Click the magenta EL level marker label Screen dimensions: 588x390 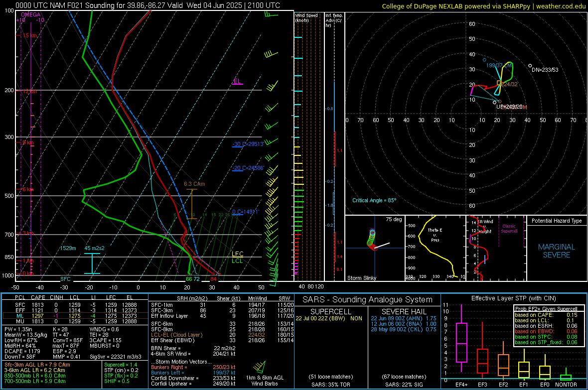(x=237, y=81)
